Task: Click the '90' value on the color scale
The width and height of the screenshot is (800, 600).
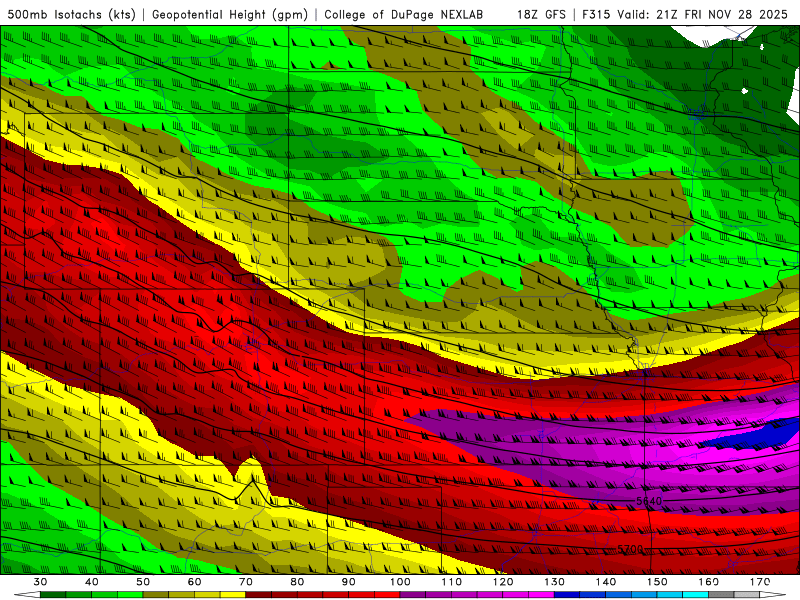Action: pos(349,582)
